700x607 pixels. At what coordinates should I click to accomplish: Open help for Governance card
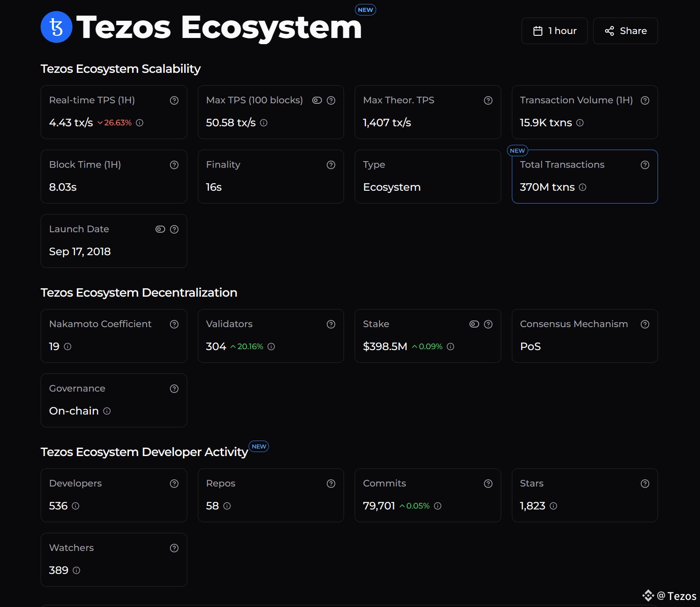174,389
